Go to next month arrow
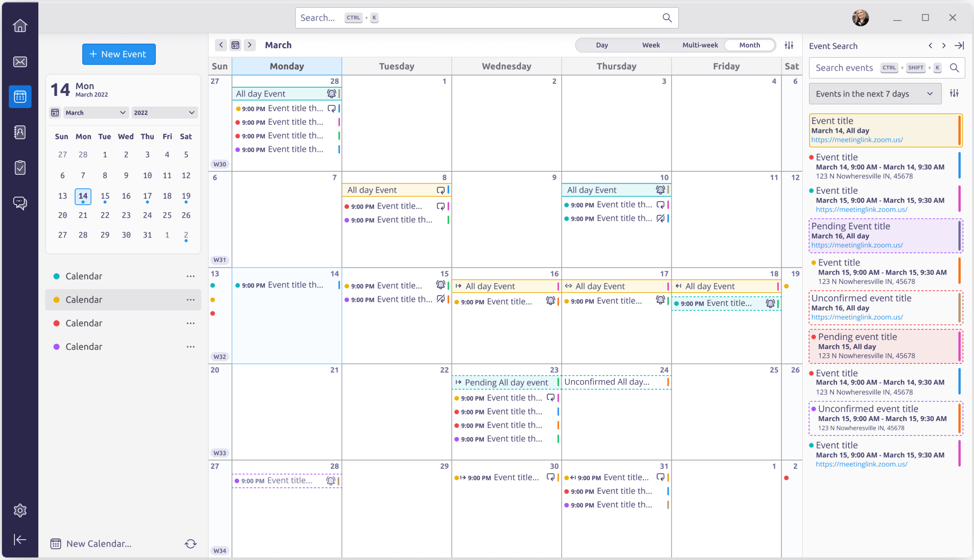This screenshot has width=974, height=560. [x=250, y=45]
